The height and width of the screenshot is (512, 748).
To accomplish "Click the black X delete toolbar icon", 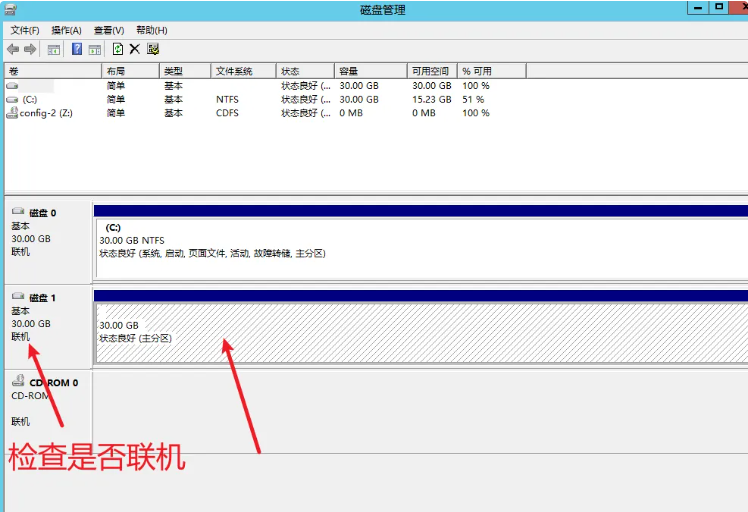I will tap(135, 49).
